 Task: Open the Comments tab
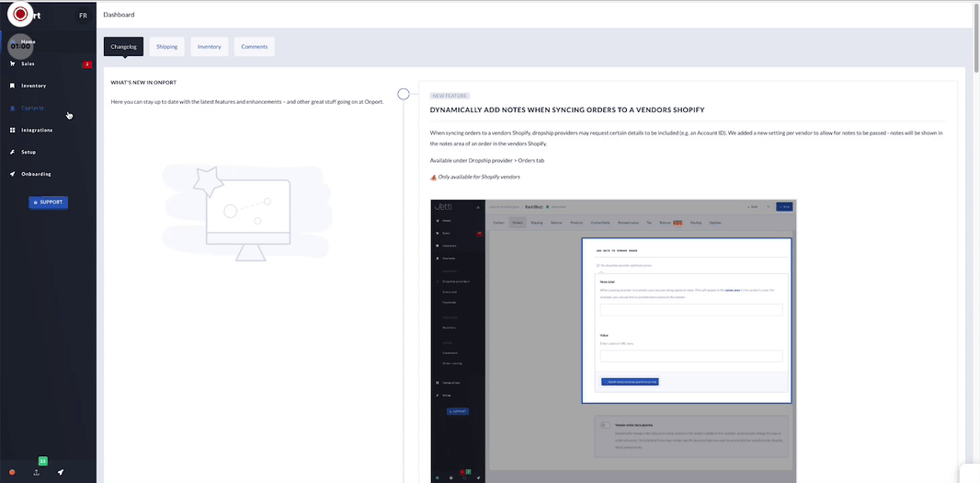point(255,47)
